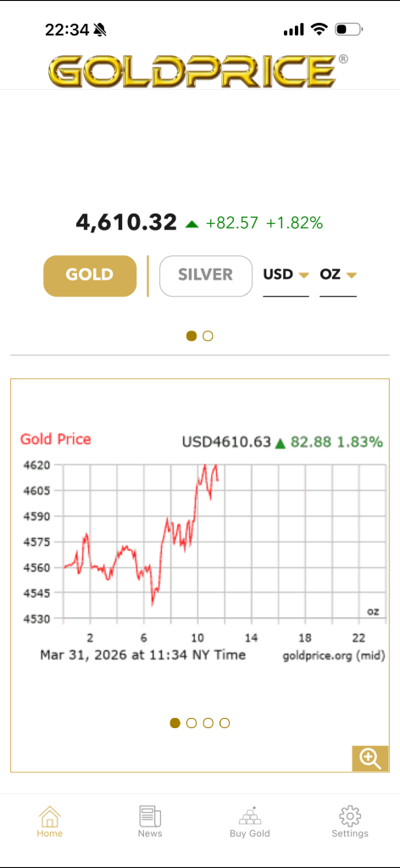Select the fourth chart page dot

tap(225, 723)
